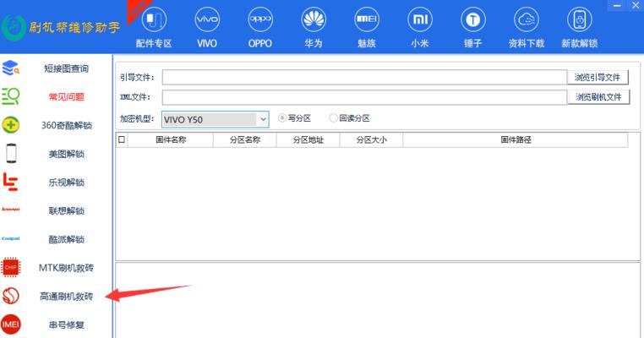Focus the XML文件 path input field
The height and width of the screenshot is (338, 644).
coord(364,97)
